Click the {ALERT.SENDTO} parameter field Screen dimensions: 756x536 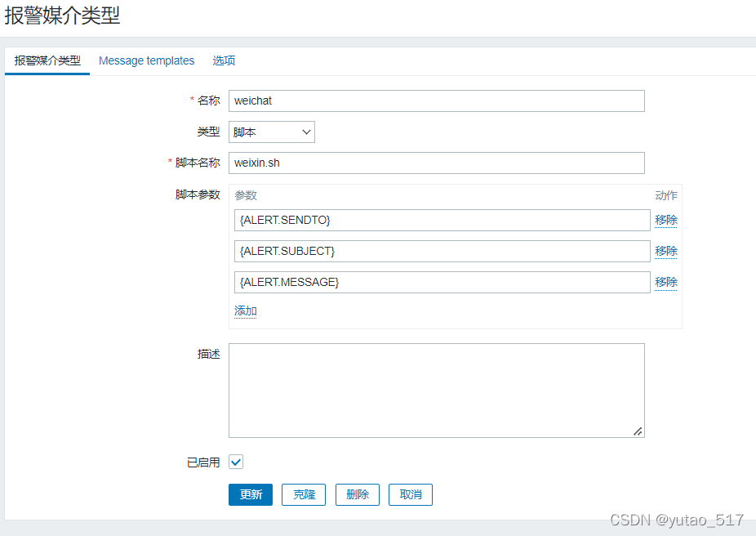click(442, 220)
